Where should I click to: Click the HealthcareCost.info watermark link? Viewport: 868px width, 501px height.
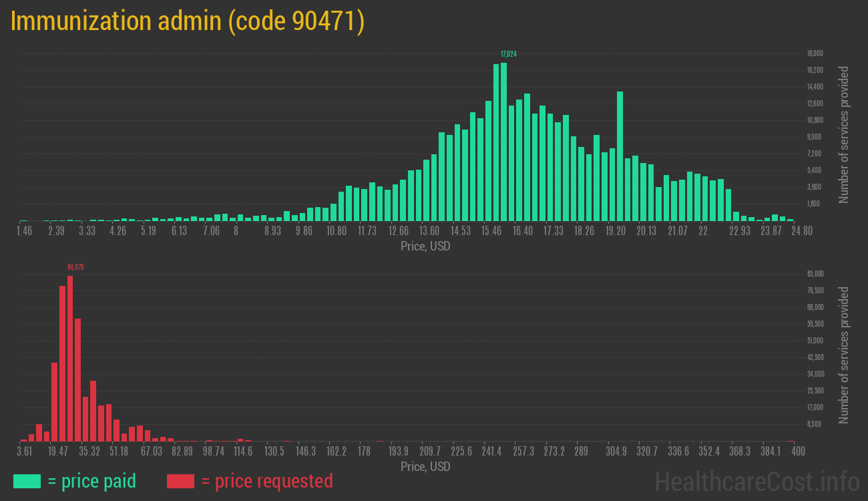point(756,481)
